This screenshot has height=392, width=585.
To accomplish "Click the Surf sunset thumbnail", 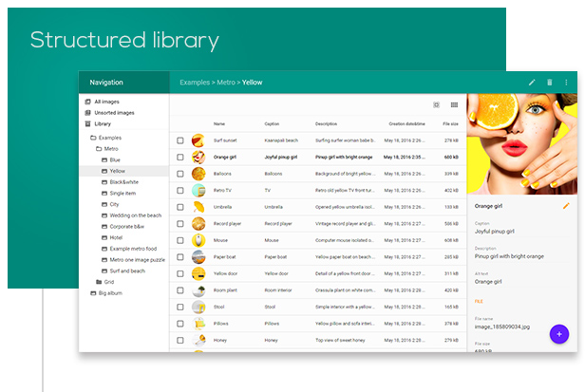I will (198, 140).
